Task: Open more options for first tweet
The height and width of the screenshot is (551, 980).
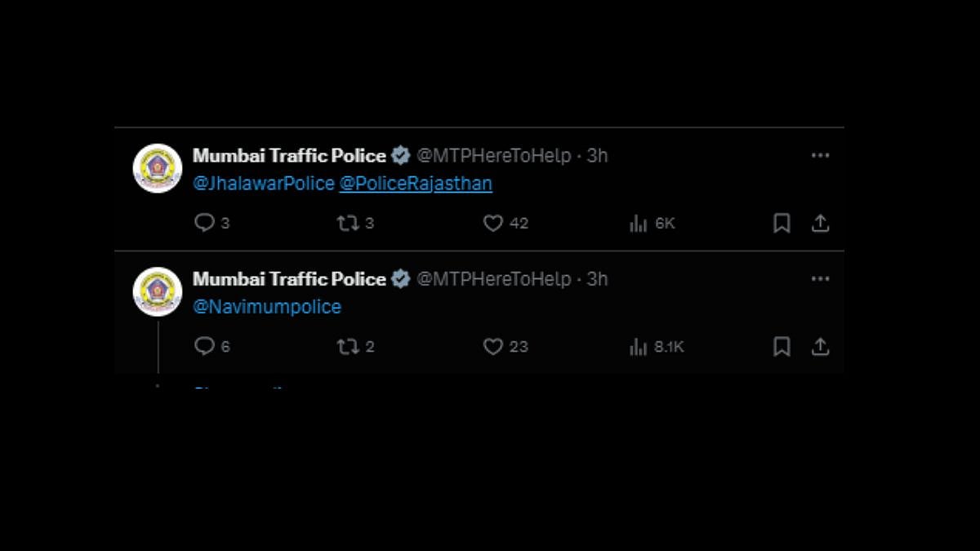Action: click(820, 155)
